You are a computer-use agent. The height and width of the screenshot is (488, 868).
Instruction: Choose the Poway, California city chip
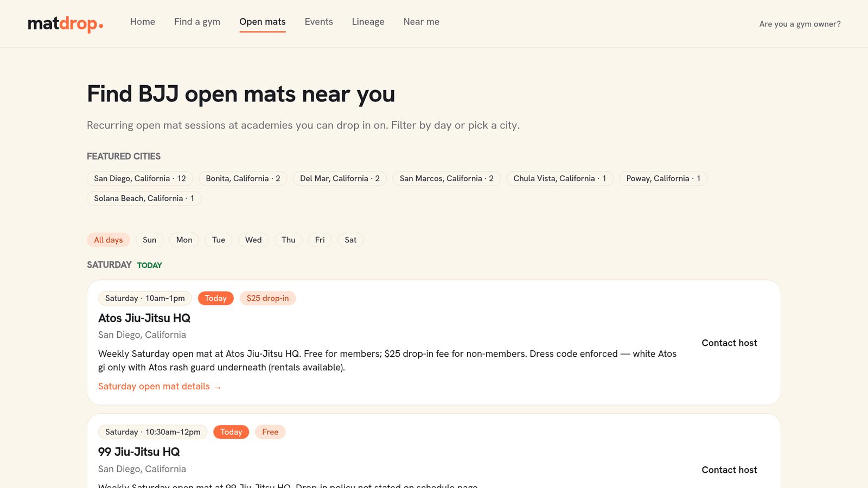pyautogui.click(x=663, y=178)
